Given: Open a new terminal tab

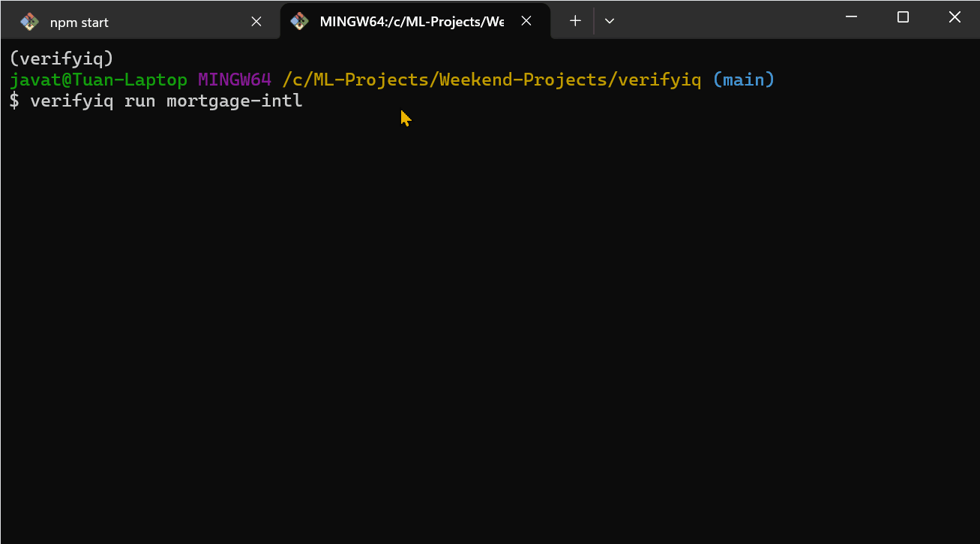Looking at the screenshot, I should (575, 21).
